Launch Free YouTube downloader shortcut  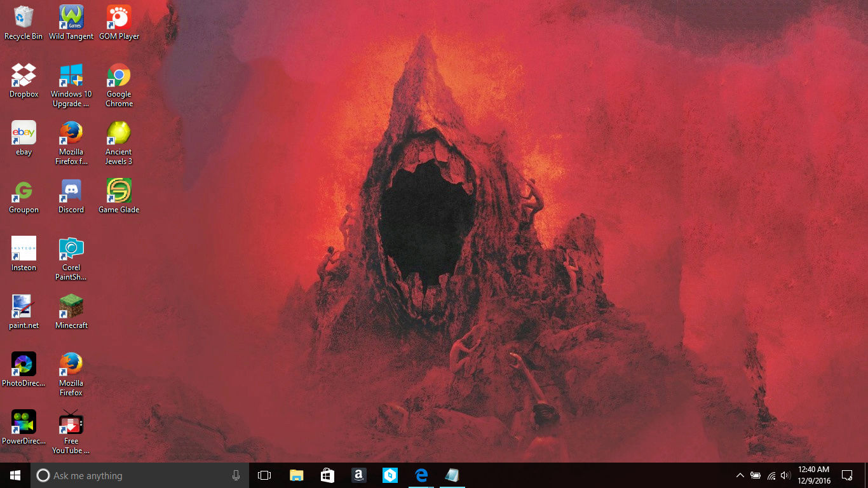[x=71, y=432]
